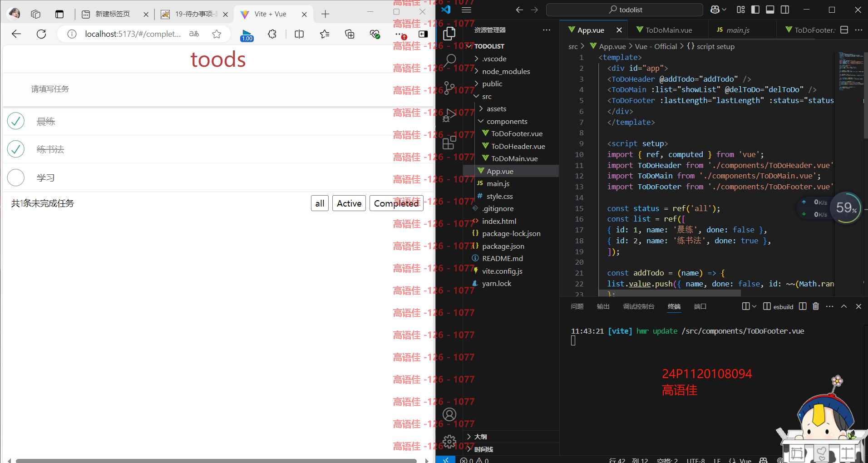Click browser horizontal scrollbar
Viewport: 868px width, 463px height.
[x=216, y=460]
